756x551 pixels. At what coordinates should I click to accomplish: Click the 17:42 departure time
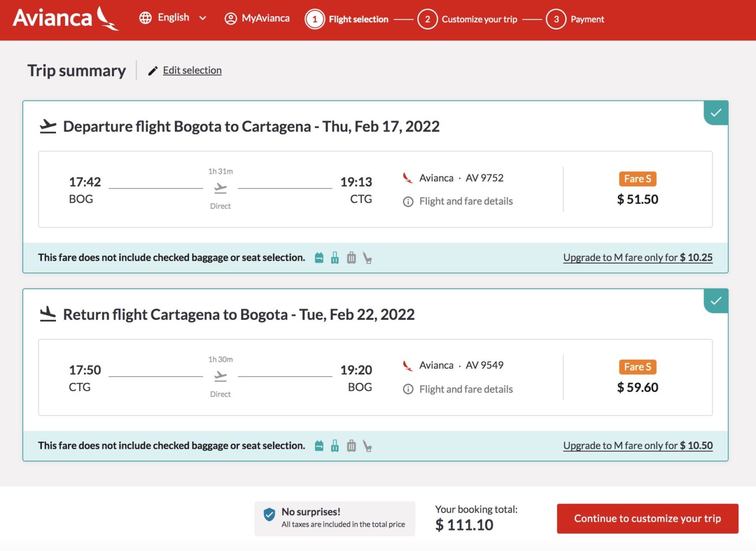pos(85,182)
